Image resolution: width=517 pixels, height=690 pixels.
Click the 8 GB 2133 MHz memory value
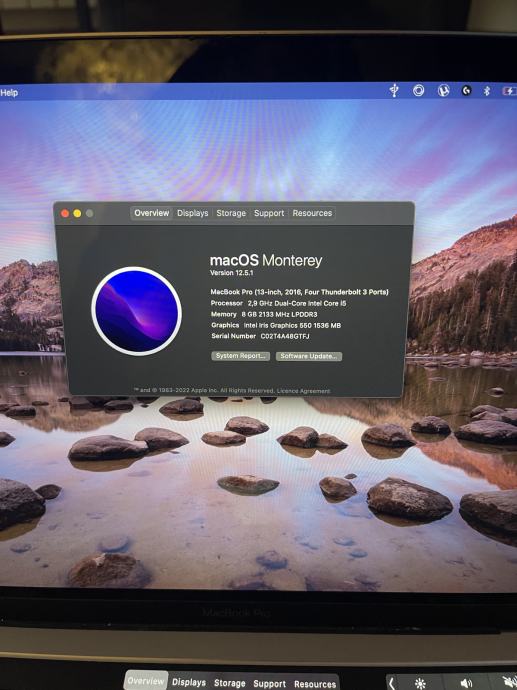[279, 314]
